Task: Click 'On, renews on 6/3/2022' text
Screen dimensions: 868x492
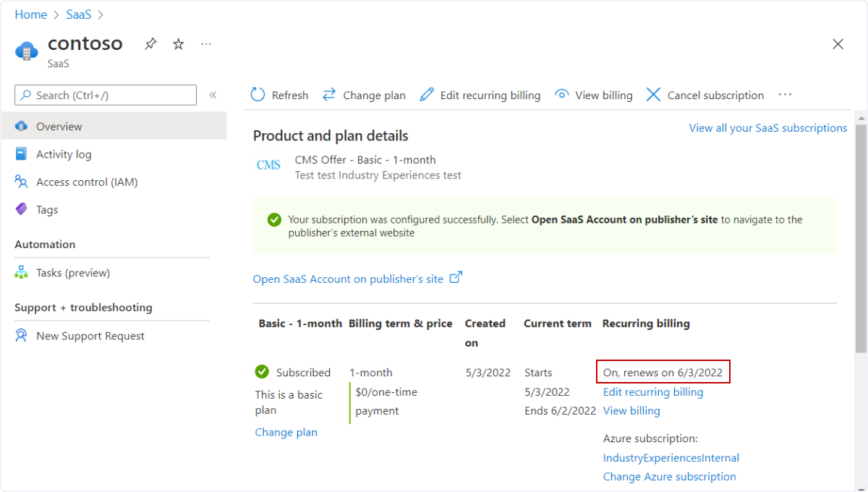Action: click(x=663, y=373)
